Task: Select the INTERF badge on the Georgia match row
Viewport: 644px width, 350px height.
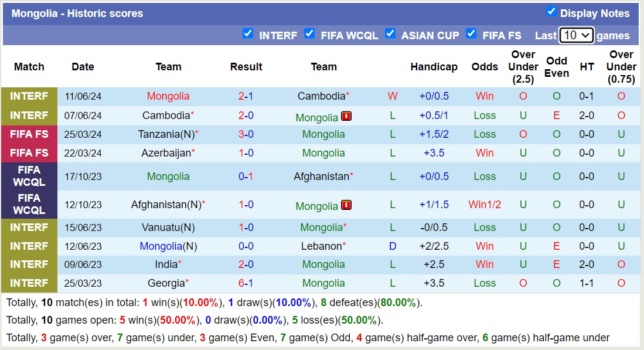Action: point(29,283)
